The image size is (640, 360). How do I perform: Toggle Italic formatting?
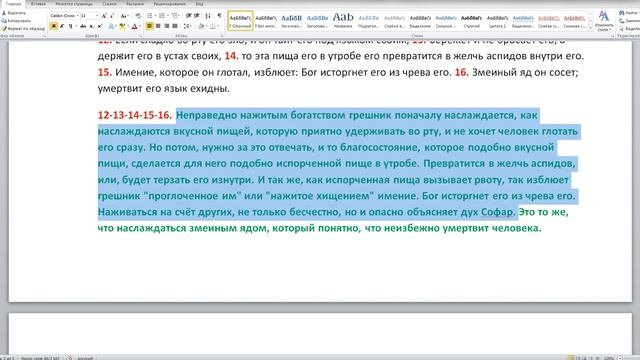[62, 26]
